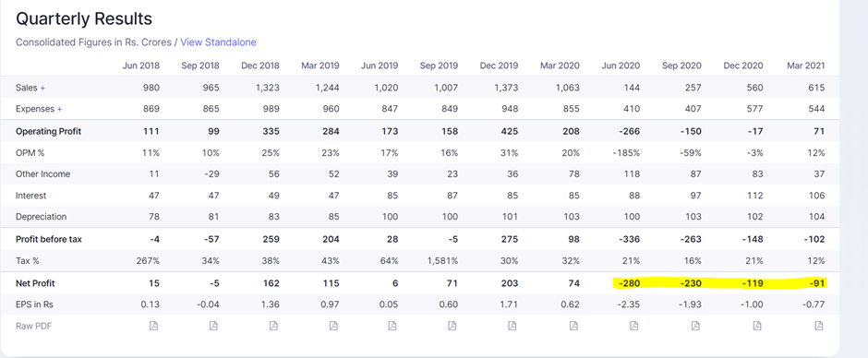Image resolution: width=868 pixels, height=358 pixels.
Task: Open the Raw PDF for Mar 2019
Action: click(333, 326)
